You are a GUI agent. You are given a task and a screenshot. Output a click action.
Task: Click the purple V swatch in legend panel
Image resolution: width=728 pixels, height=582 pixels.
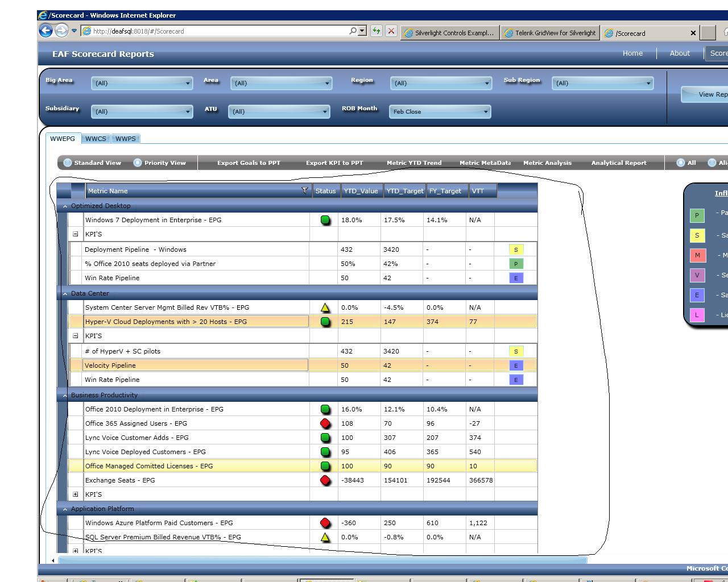click(697, 275)
